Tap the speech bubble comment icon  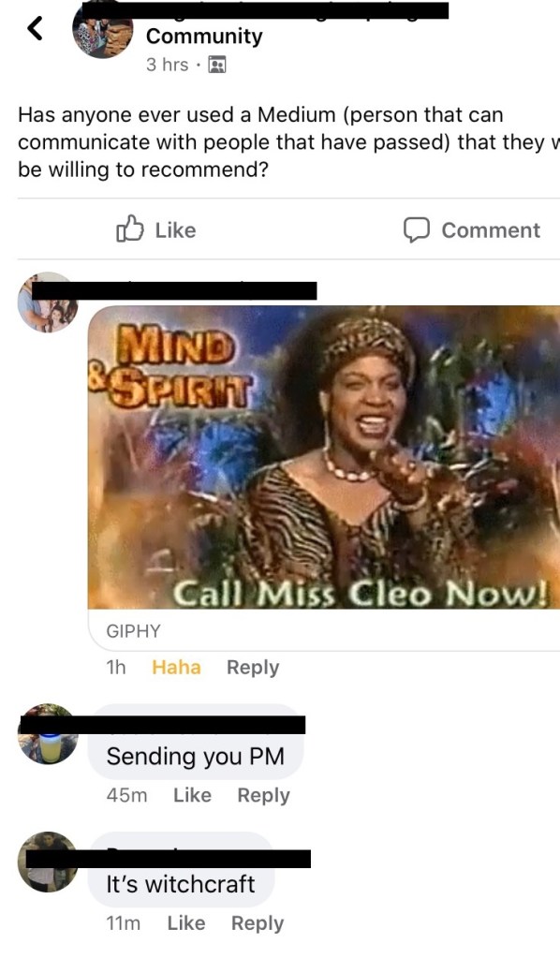coord(417,230)
